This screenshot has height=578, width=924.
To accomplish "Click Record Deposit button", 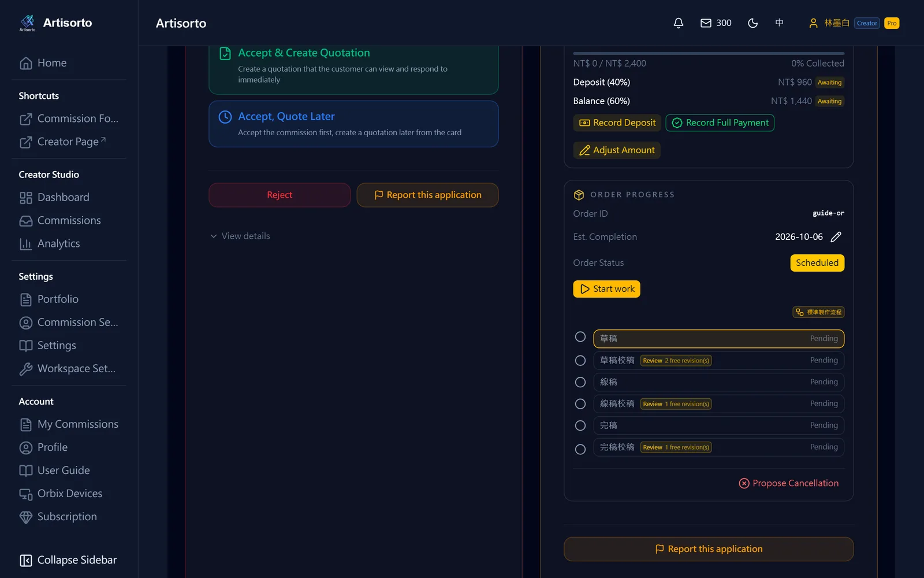I will (617, 123).
